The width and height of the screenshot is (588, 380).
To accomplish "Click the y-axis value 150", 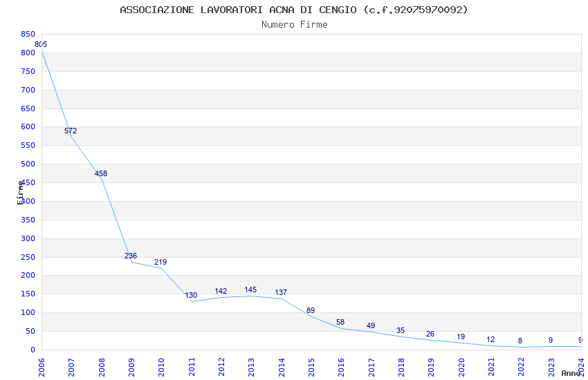I will 28,294.
